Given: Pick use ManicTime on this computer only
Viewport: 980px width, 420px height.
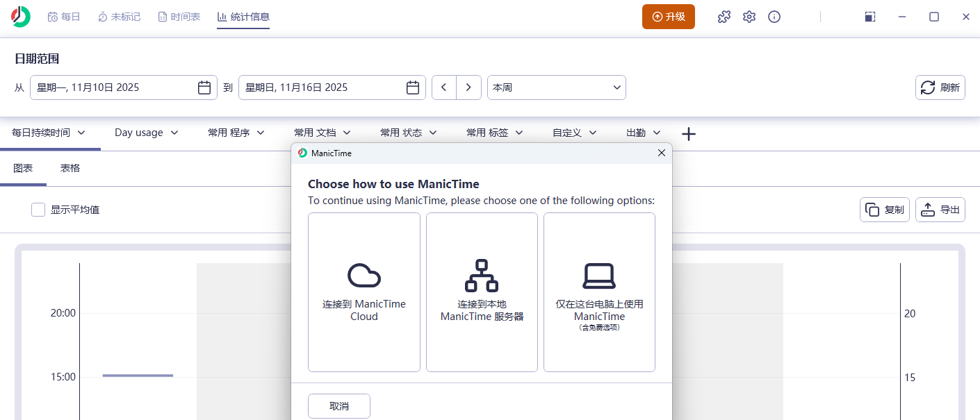Looking at the screenshot, I should pyautogui.click(x=599, y=292).
